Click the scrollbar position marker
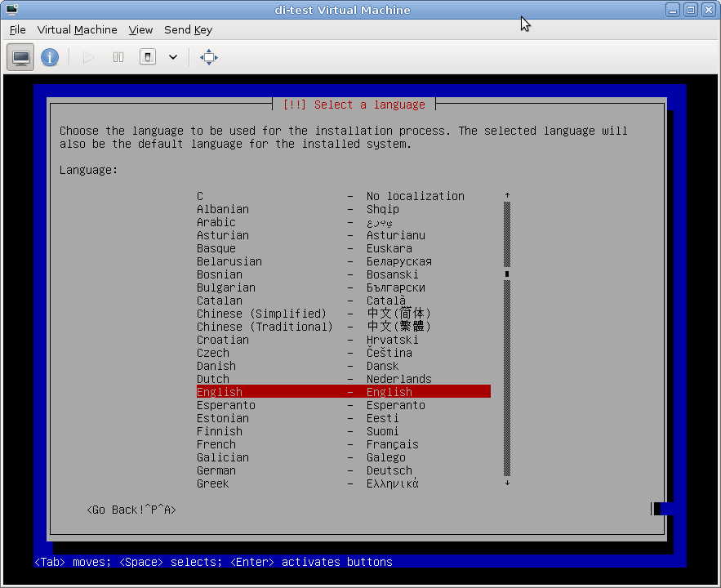The height and width of the screenshot is (588, 721). (507, 274)
